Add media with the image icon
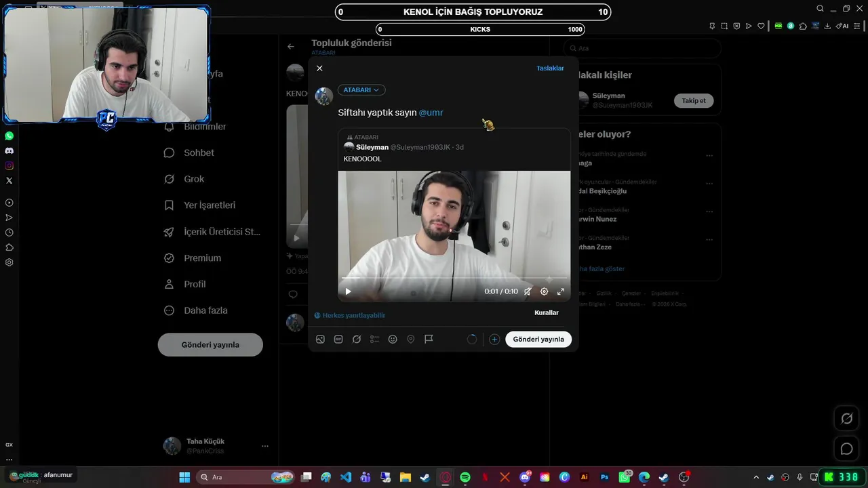This screenshot has height=488, width=868. (x=320, y=340)
